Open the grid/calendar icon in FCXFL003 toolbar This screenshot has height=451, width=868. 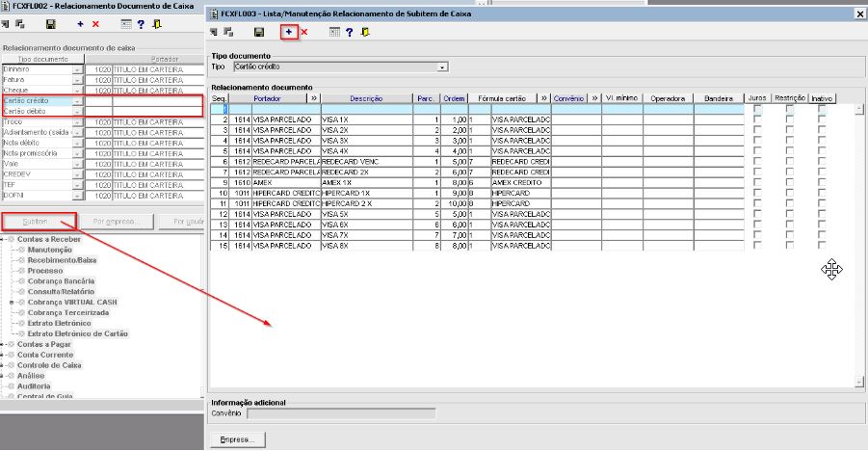pos(334,32)
